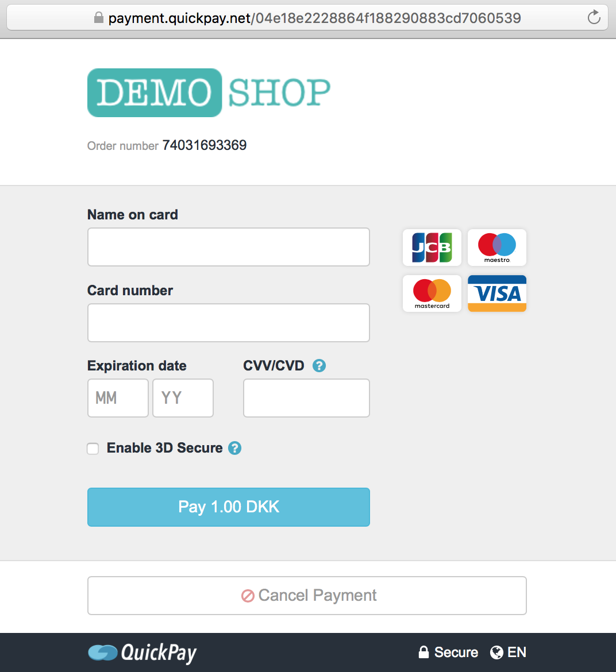The width and height of the screenshot is (616, 672).
Task: Cancel Payment using the bottom button
Action: (x=307, y=595)
